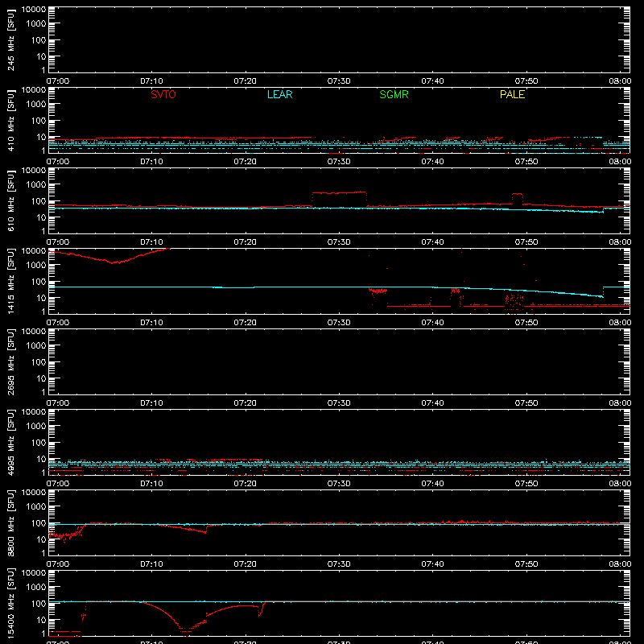Click the 10000 y-axis value of 245 MHz panel
Viewport: 644px width, 644px height.
click(34, 10)
